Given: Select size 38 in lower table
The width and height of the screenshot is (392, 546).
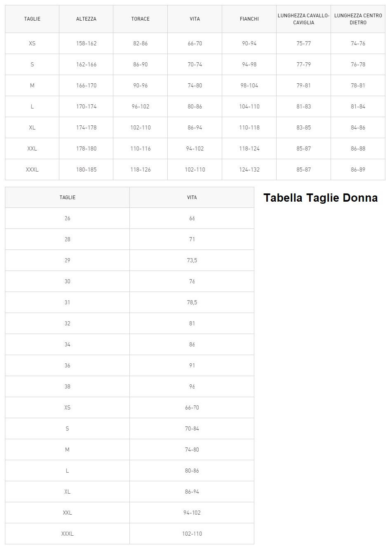Looking at the screenshot, I should (68, 386).
